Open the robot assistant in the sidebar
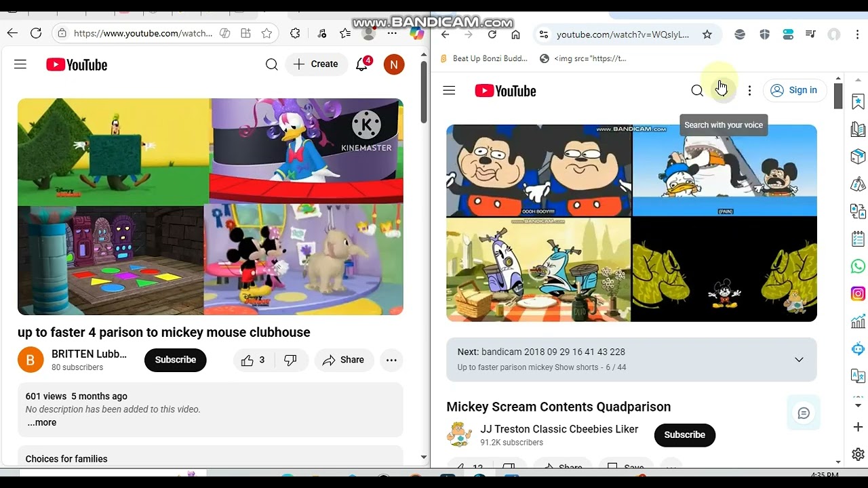Image resolution: width=868 pixels, height=488 pixels. pyautogui.click(x=858, y=349)
